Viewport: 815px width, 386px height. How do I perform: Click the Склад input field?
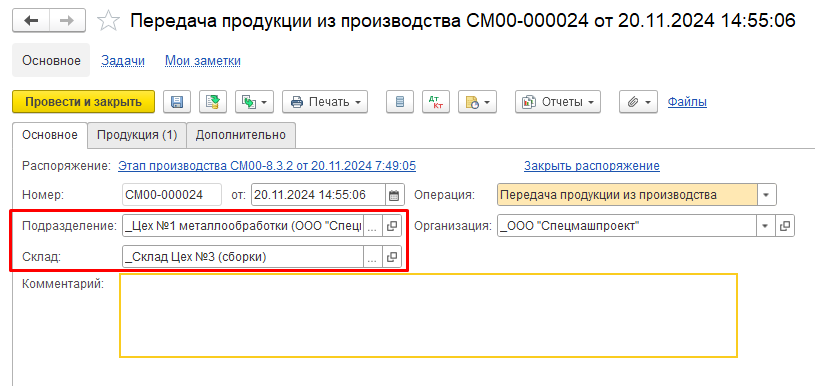pyautogui.click(x=243, y=257)
